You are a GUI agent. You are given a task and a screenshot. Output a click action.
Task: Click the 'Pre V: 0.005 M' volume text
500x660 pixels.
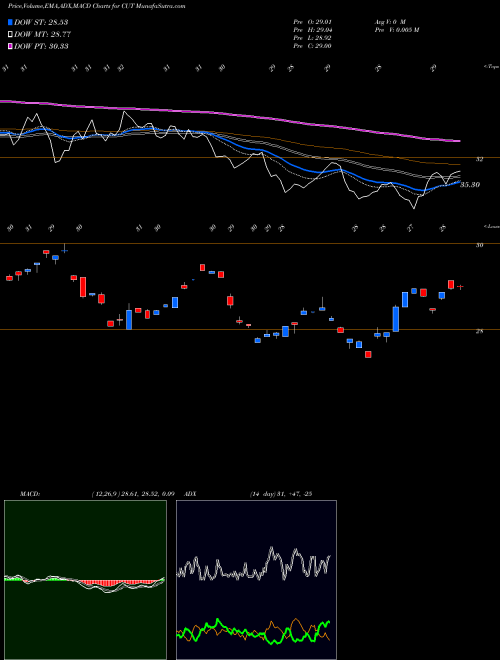click(396, 30)
